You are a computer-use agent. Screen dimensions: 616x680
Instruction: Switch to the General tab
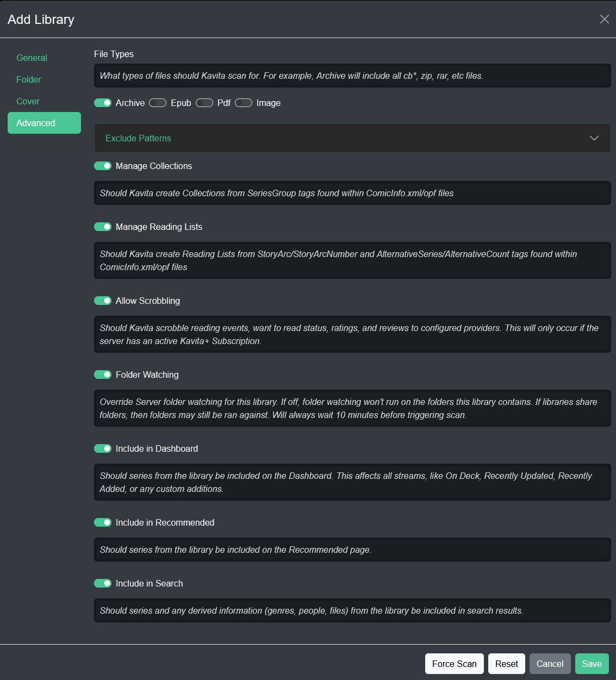coord(32,58)
